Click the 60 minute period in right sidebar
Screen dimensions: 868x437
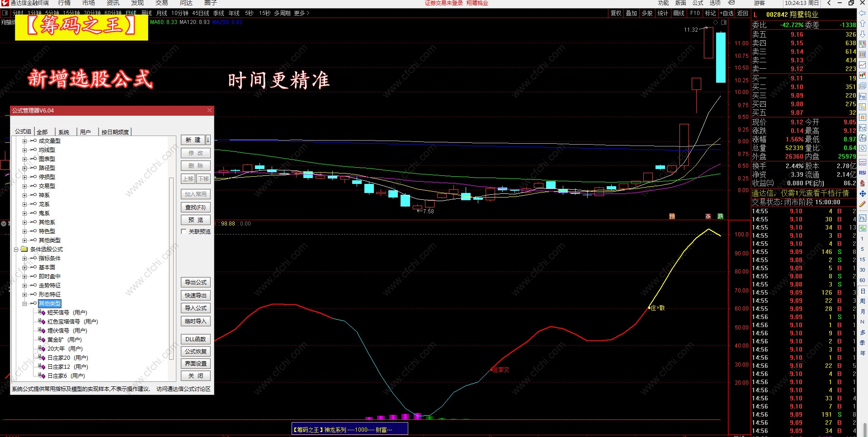click(x=863, y=280)
